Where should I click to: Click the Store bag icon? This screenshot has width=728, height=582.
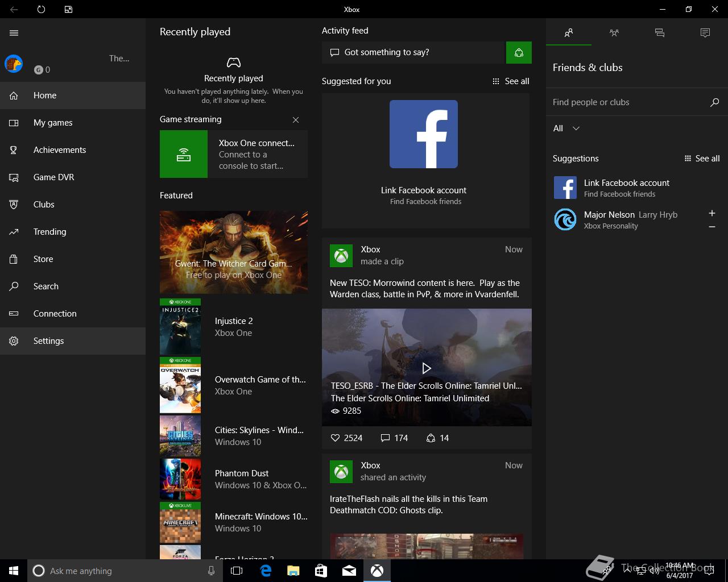coord(14,259)
